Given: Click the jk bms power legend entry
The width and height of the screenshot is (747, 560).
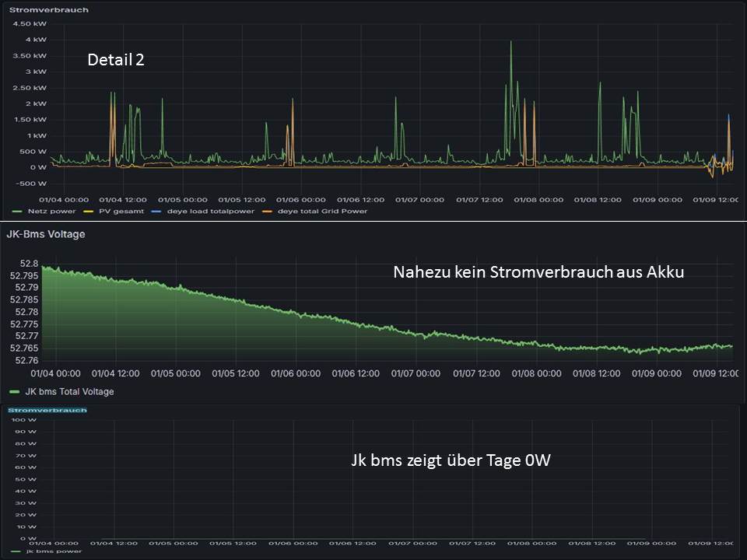Looking at the screenshot, I should [54, 551].
